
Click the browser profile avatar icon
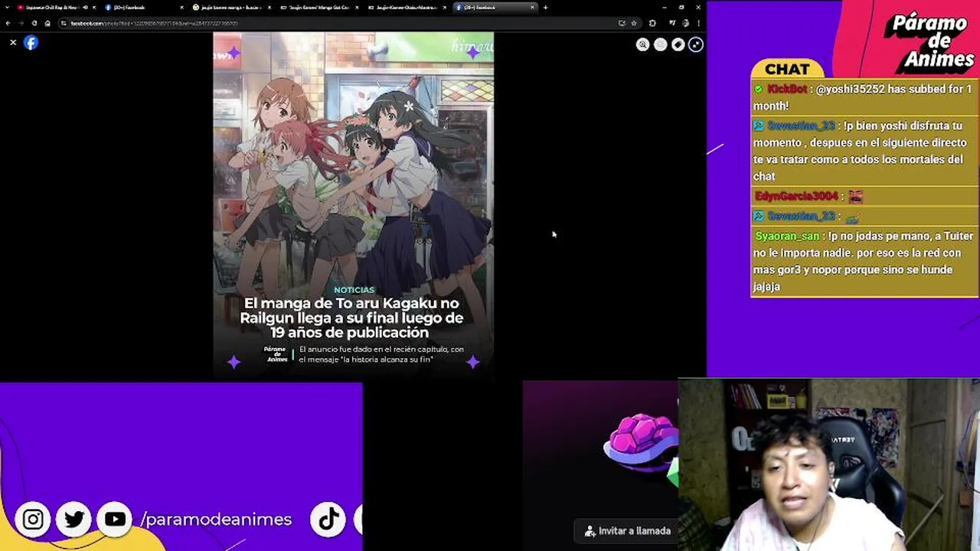pyautogui.click(x=685, y=23)
